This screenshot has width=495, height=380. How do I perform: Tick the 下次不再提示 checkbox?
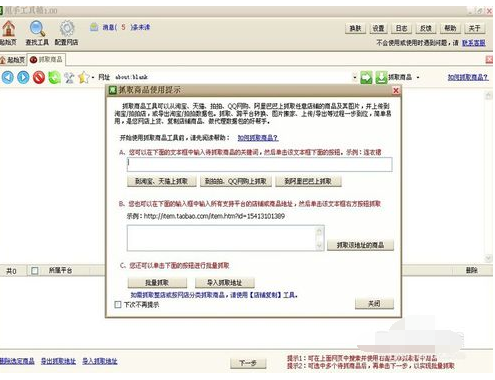(118, 304)
